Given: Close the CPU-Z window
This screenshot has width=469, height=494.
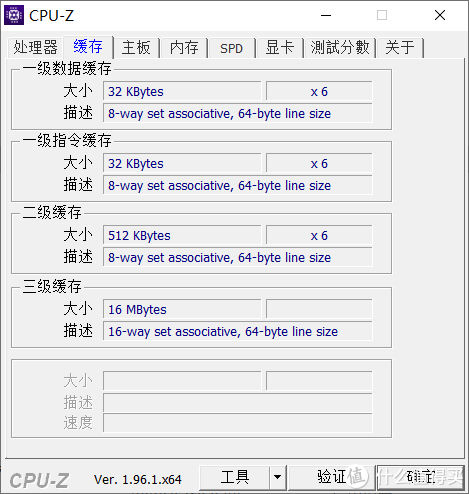Looking at the screenshot, I should (x=440, y=15).
